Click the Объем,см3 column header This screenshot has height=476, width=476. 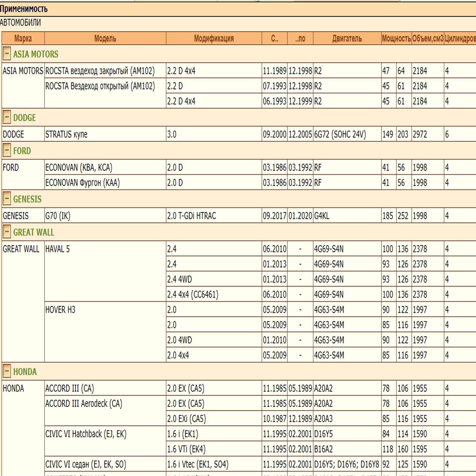428,38
